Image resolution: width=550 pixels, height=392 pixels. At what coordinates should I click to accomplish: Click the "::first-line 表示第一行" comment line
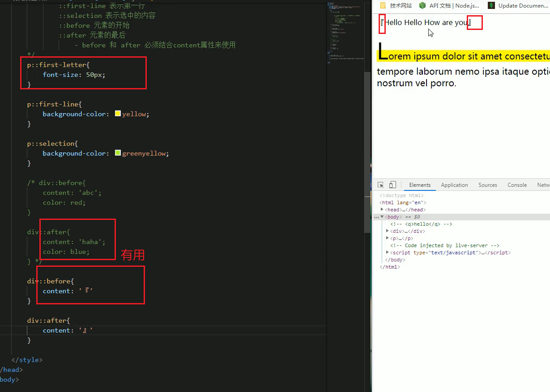point(102,6)
